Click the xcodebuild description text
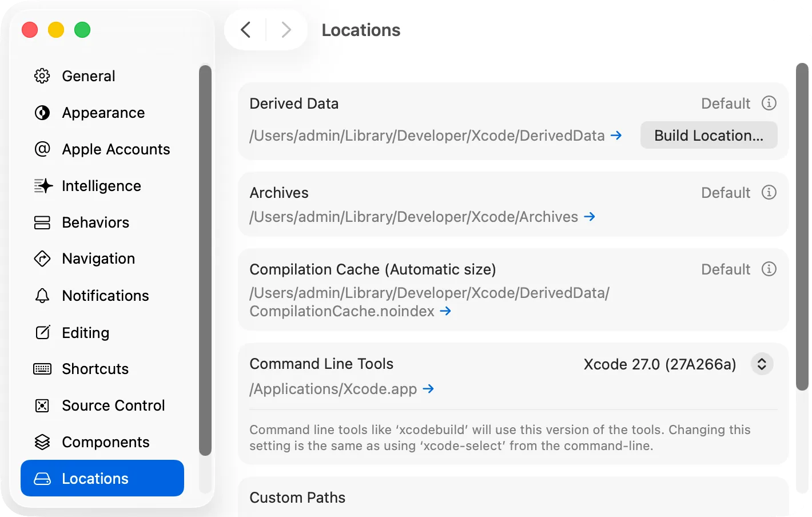This screenshot has height=517, width=812. coord(500,438)
